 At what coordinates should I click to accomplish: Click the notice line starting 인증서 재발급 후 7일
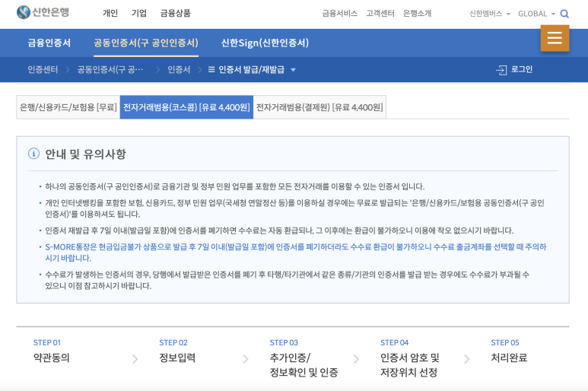pos(279,230)
